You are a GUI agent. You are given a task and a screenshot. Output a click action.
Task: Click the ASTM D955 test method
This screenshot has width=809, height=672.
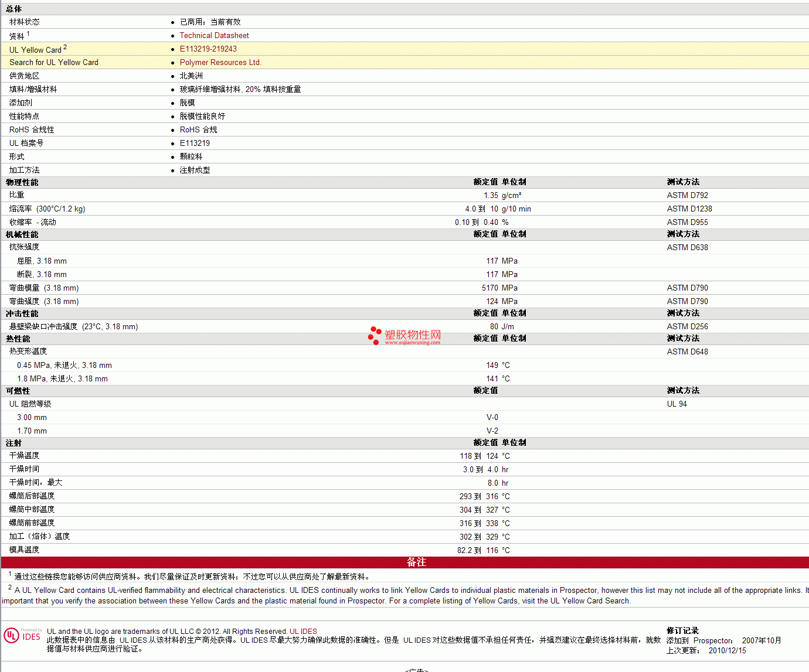(688, 223)
